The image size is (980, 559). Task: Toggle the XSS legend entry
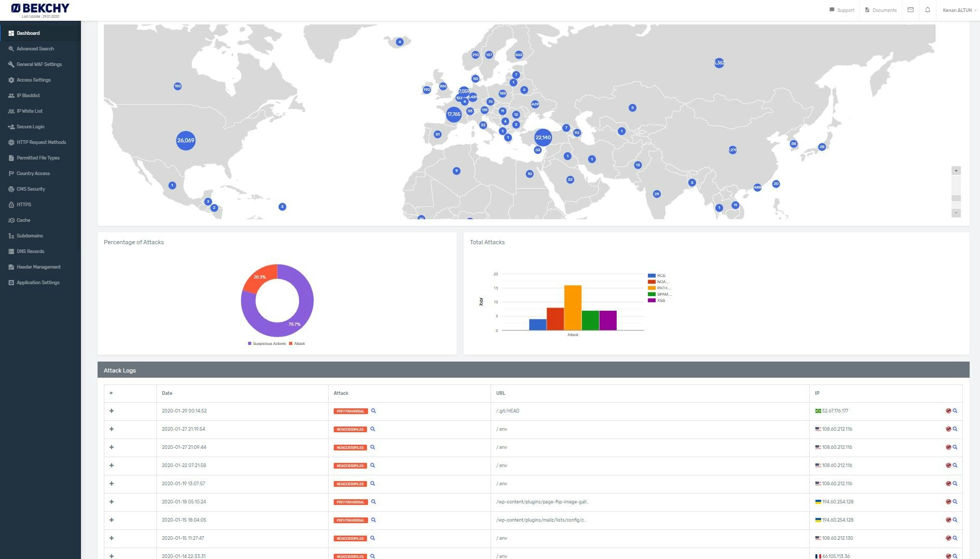click(657, 301)
